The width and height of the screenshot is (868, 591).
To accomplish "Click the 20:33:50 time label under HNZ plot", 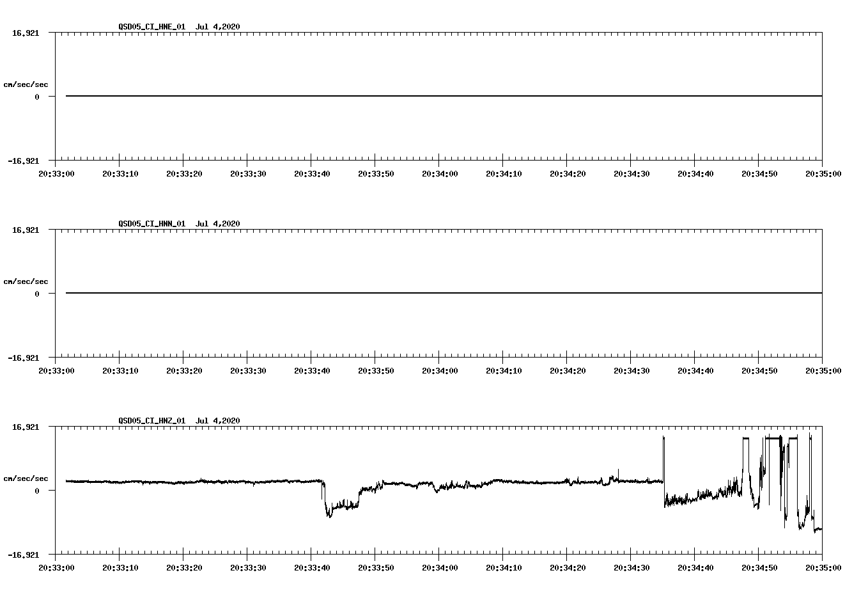I will pos(376,567).
